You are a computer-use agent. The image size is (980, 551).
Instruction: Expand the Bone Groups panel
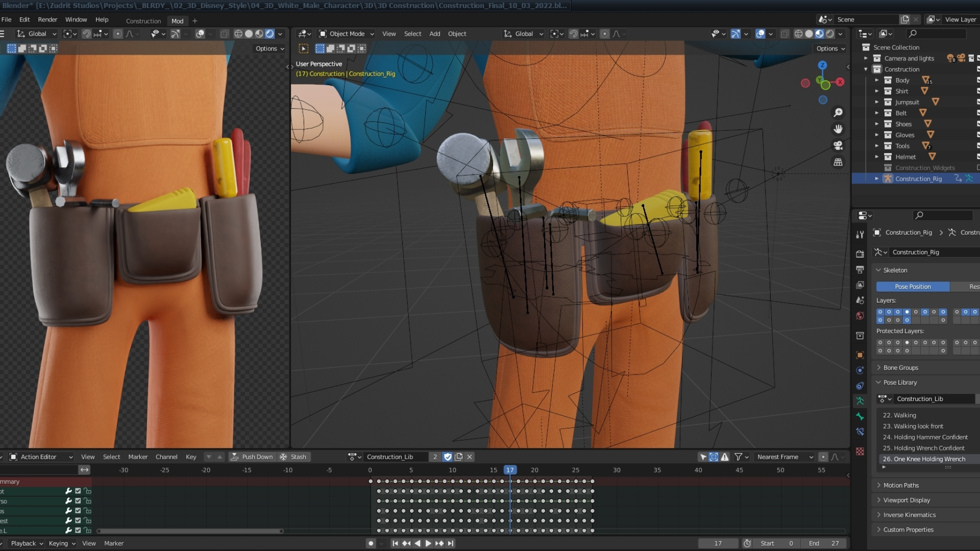click(901, 367)
